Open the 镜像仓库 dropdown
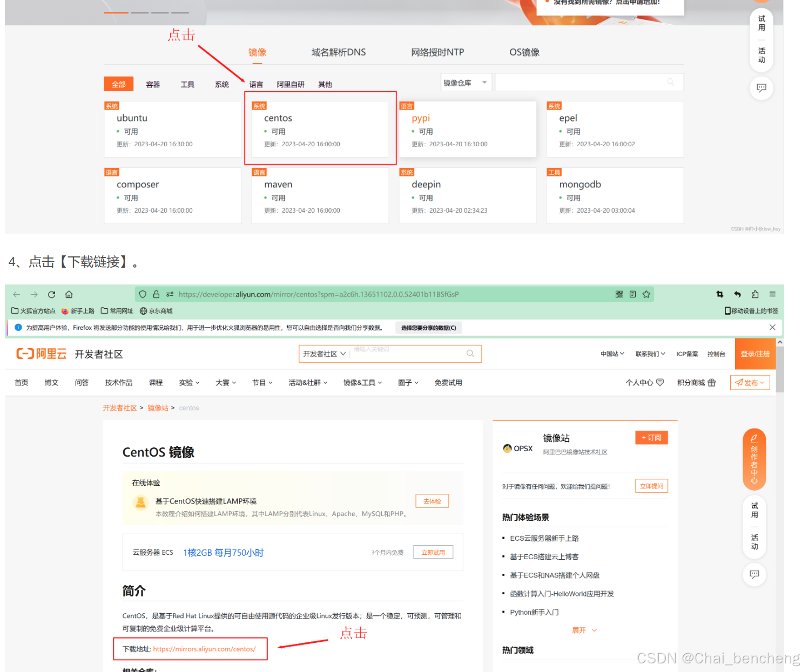 (x=466, y=83)
